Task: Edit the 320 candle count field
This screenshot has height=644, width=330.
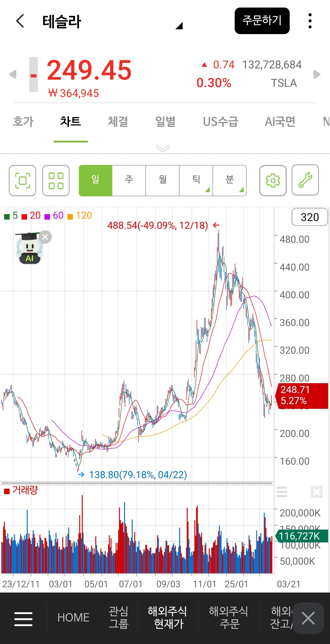Action: (x=310, y=217)
